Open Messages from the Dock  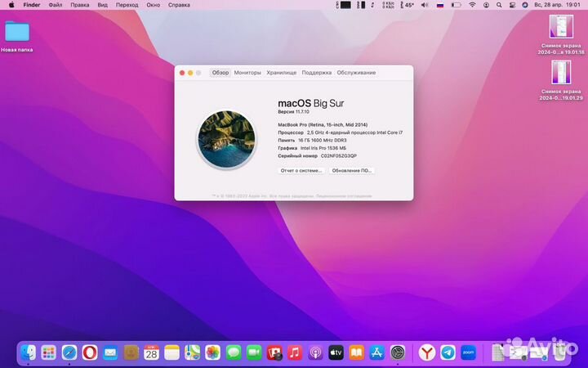[234, 352]
